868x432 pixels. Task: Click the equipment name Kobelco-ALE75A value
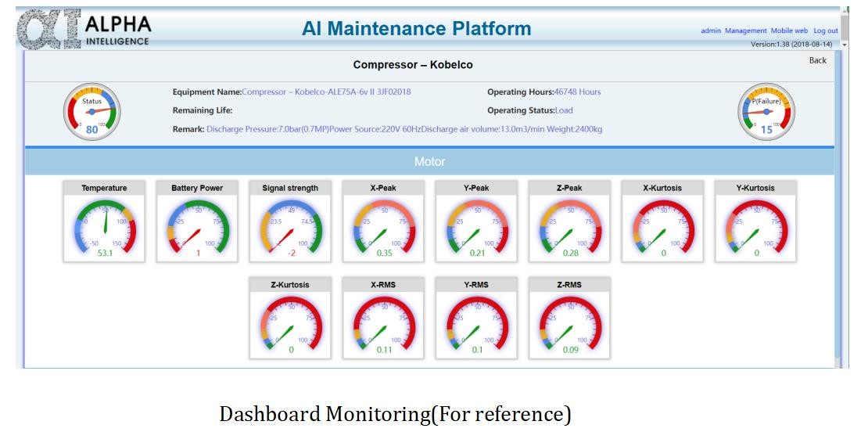[x=326, y=92]
